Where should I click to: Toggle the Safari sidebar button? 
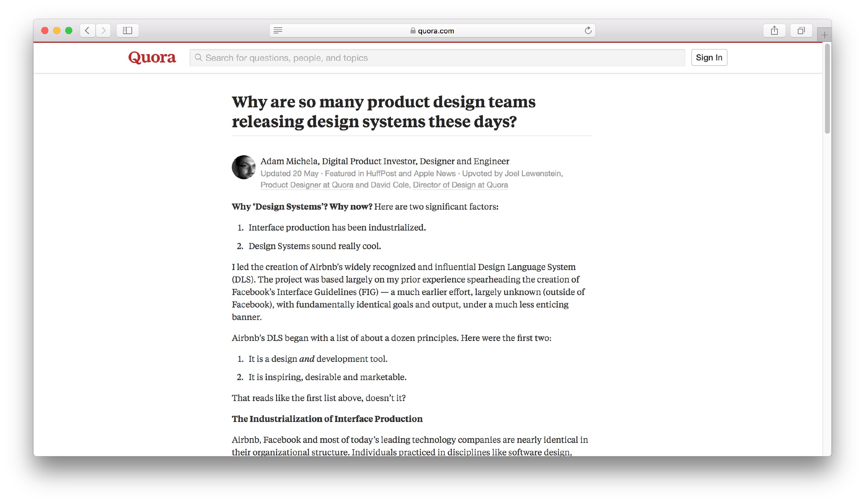pos(128,30)
